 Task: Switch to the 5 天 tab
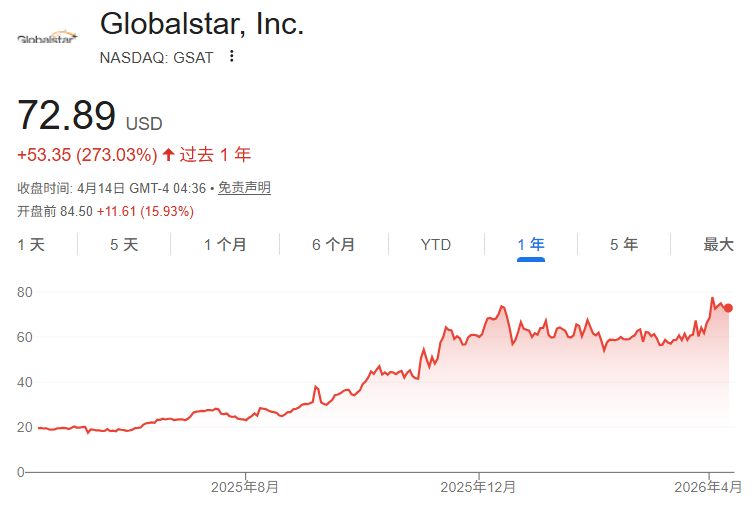pos(124,245)
